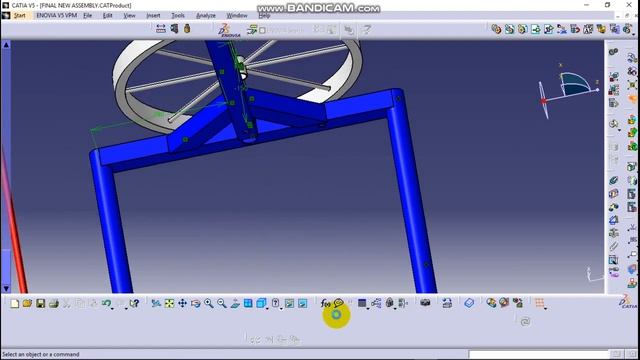
Task: Open the Insert menu
Action: point(153,16)
